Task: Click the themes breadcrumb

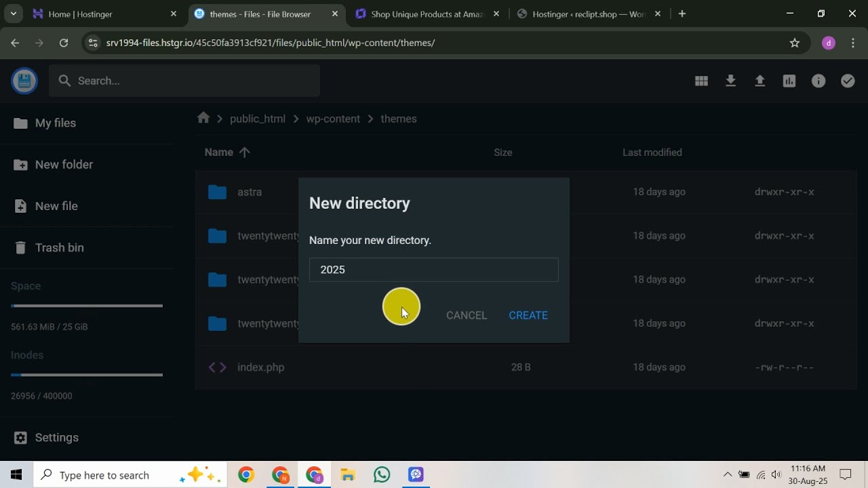Action: [x=399, y=119]
